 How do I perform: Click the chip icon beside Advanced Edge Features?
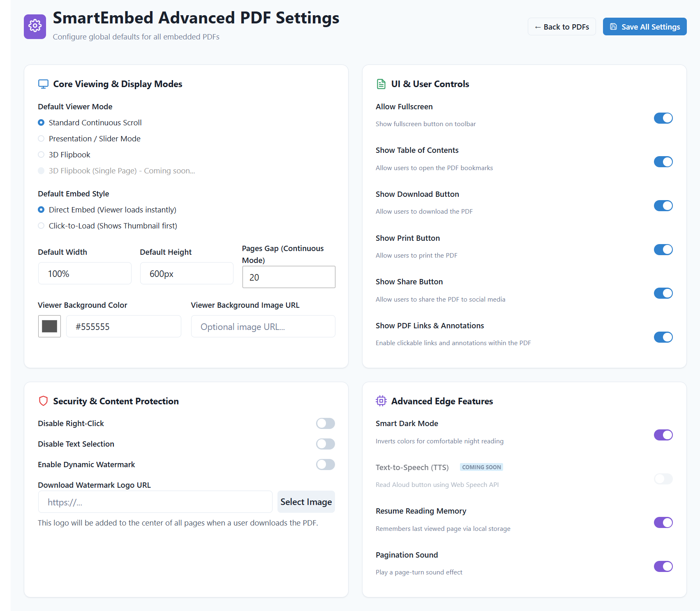(x=381, y=401)
